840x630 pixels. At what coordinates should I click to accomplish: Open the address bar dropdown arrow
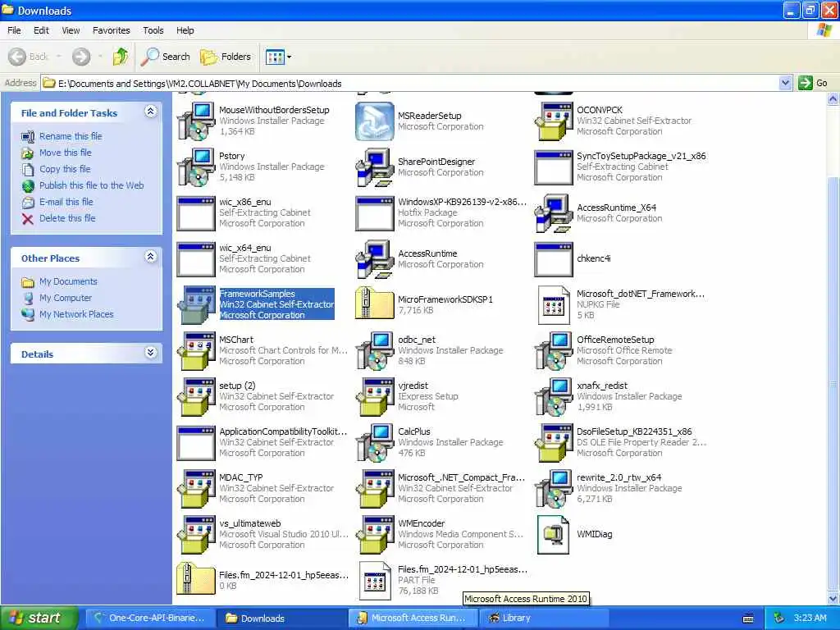785,83
